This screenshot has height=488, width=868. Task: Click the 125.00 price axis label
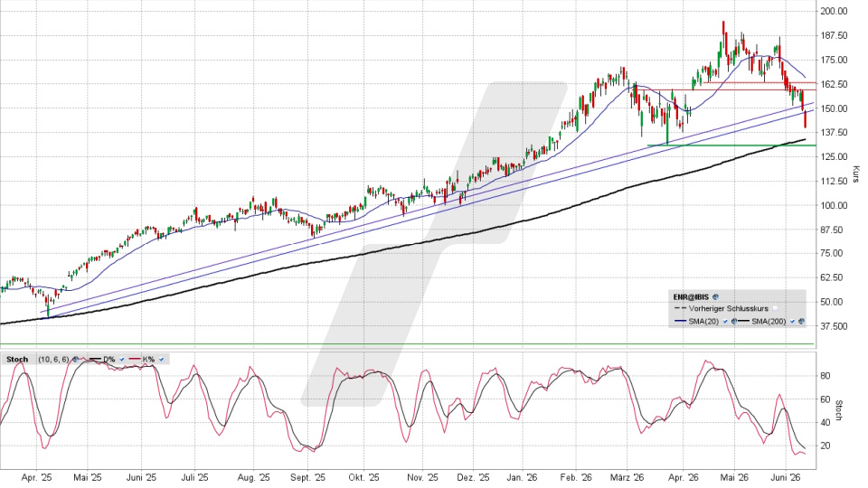pyautogui.click(x=835, y=156)
